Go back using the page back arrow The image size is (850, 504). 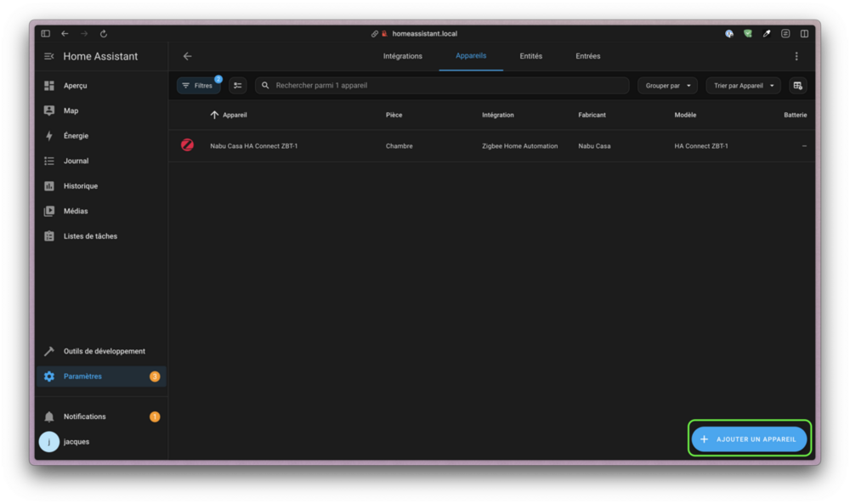(x=188, y=56)
